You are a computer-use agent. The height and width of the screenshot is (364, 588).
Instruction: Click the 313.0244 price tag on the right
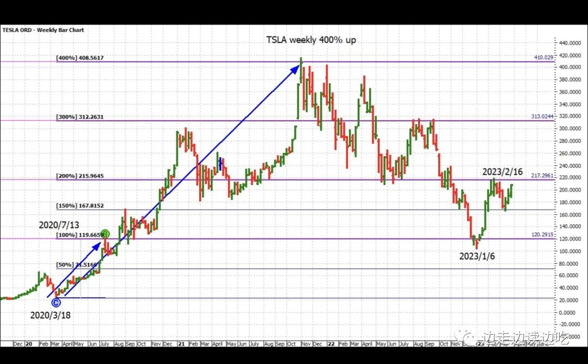pyautogui.click(x=542, y=116)
